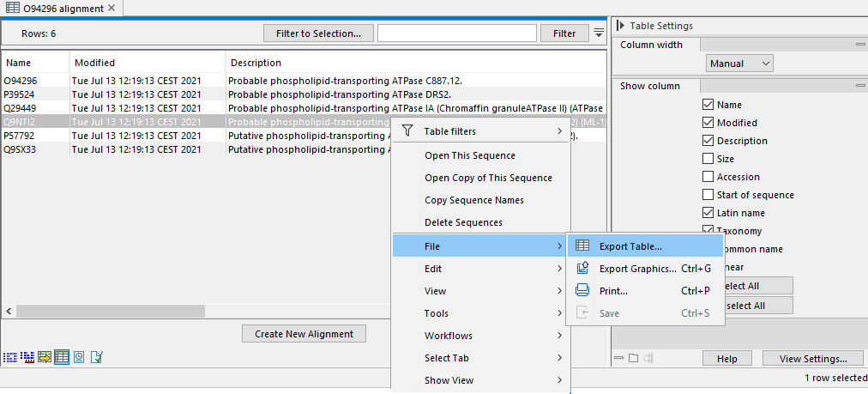Select the O94296 row
The image size is (868, 394).
(x=304, y=81)
